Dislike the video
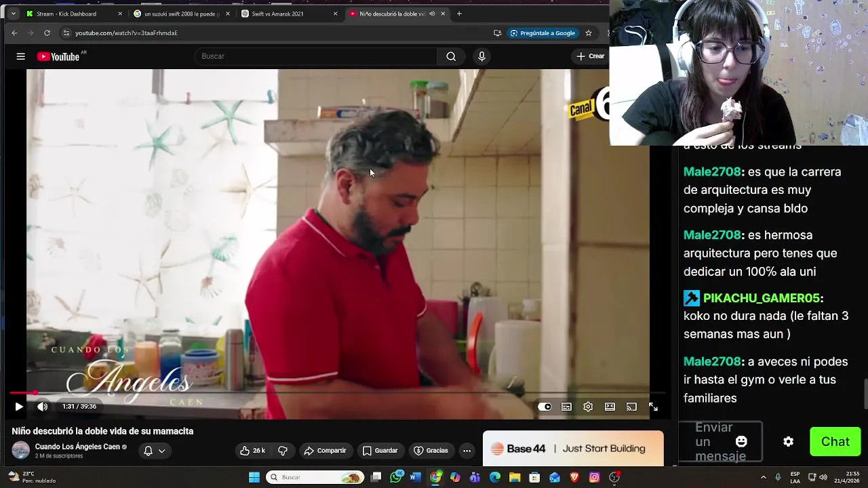The height and width of the screenshot is (488, 868). click(x=283, y=451)
